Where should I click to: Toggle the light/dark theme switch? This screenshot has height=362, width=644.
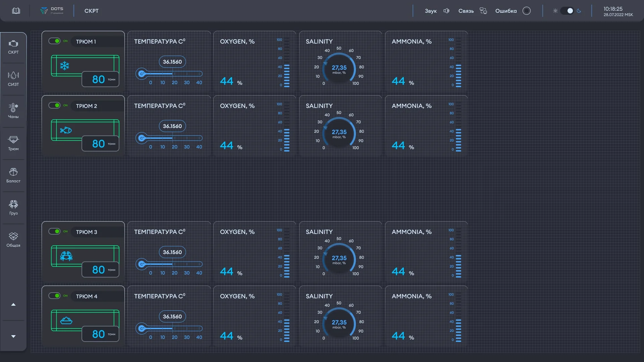coord(567,11)
